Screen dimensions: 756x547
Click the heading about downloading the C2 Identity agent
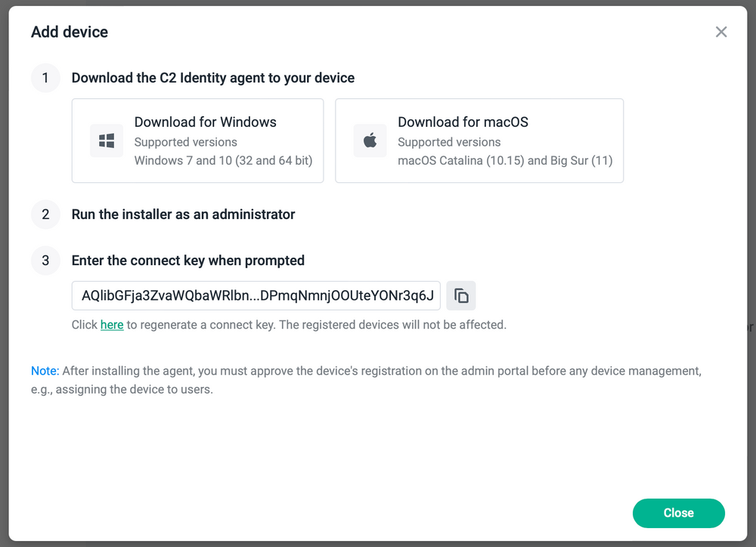point(213,78)
